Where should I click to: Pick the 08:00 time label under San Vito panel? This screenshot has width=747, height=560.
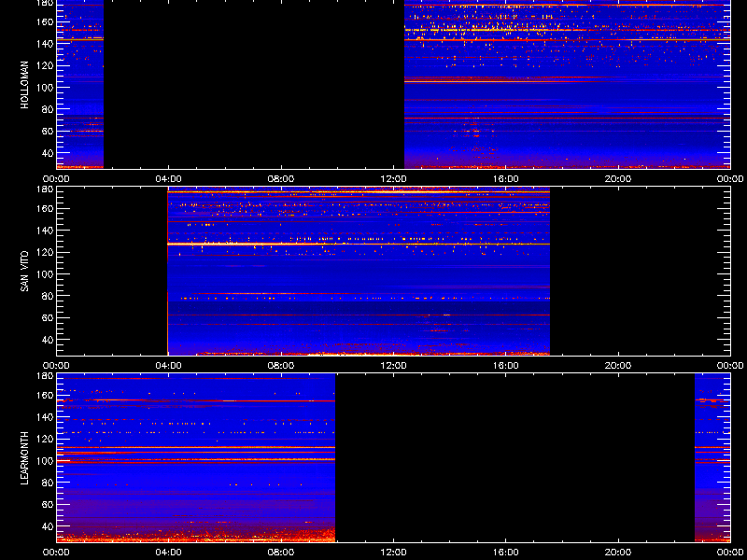pos(281,366)
